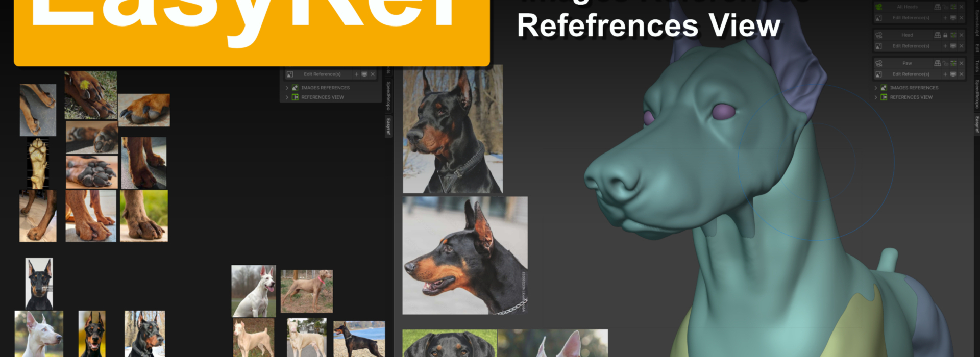The width and height of the screenshot is (980, 357).
Task: Click the image icon under the Paw row
Action: click(x=878, y=74)
